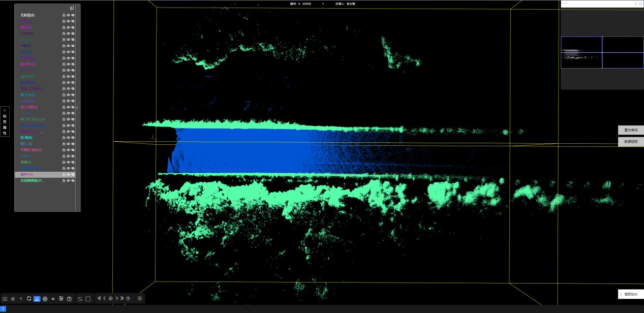Click the copy icon atop the label panel
Viewport: 644px width, 313px height.
click(72, 8)
